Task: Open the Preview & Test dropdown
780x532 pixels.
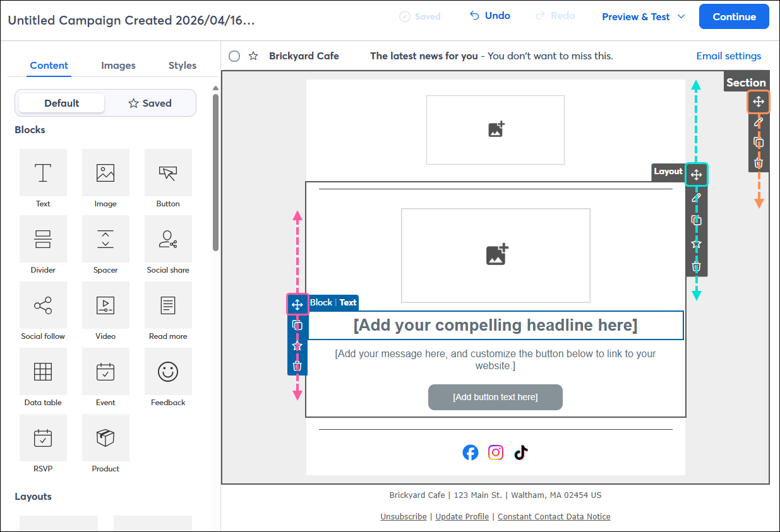Action: point(643,16)
